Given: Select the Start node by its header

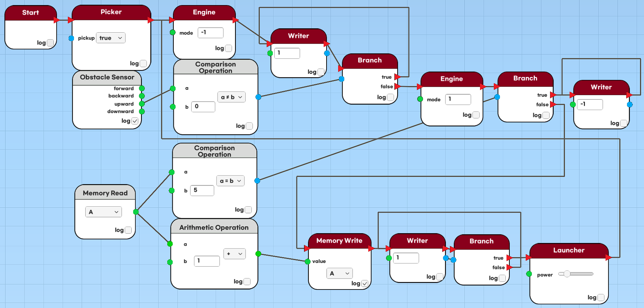Looking at the screenshot, I should (x=30, y=13).
